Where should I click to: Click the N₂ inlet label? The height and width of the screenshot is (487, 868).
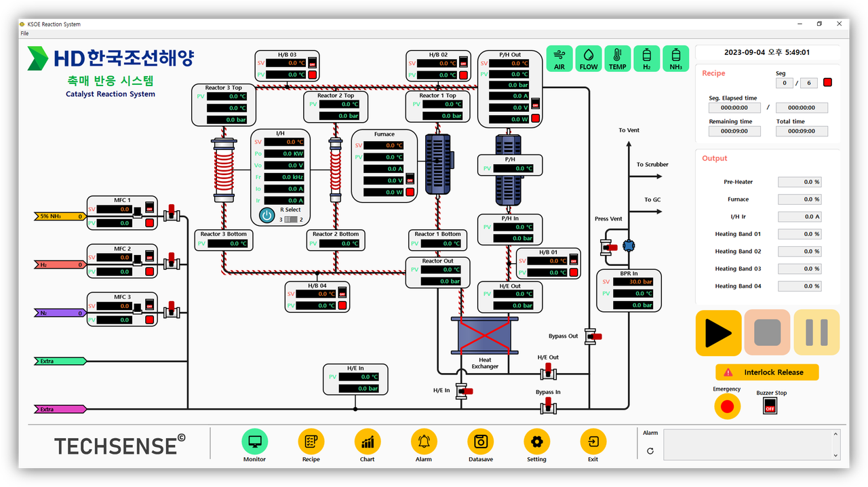tap(60, 313)
